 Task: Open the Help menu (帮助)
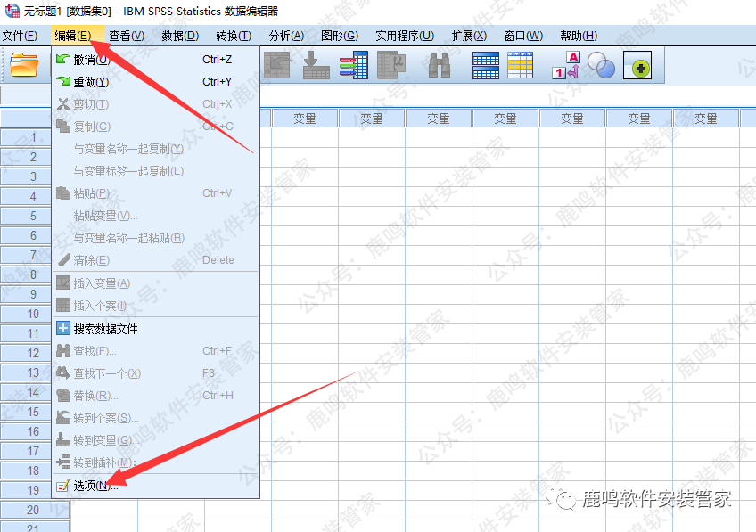click(579, 36)
